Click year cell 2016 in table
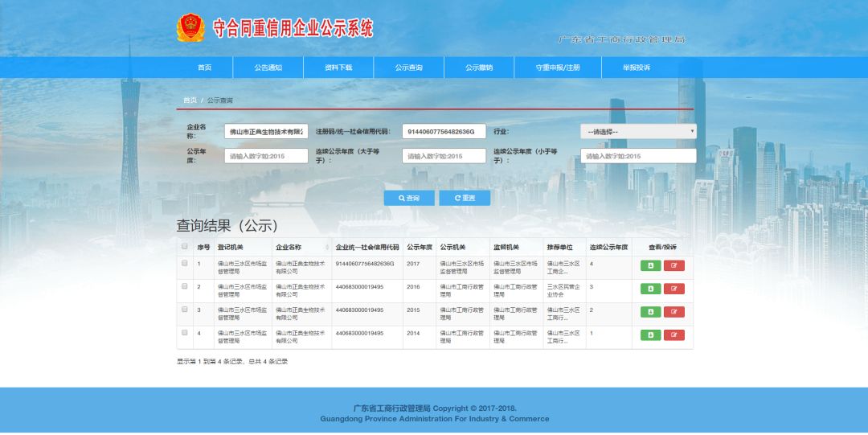This screenshot has height=435, width=868. tap(414, 287)
